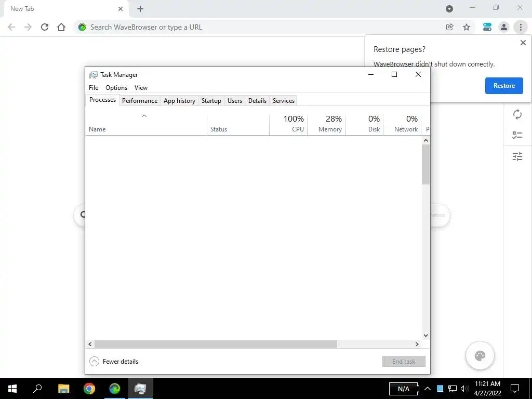
Task: Switch to the App history tab
Action: pyautogui.click(x=179, y=101)
